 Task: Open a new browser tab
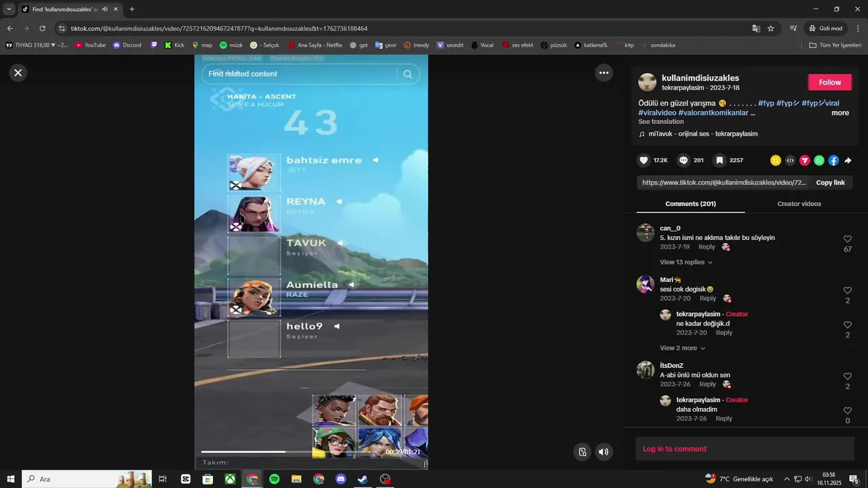[132, 9]
